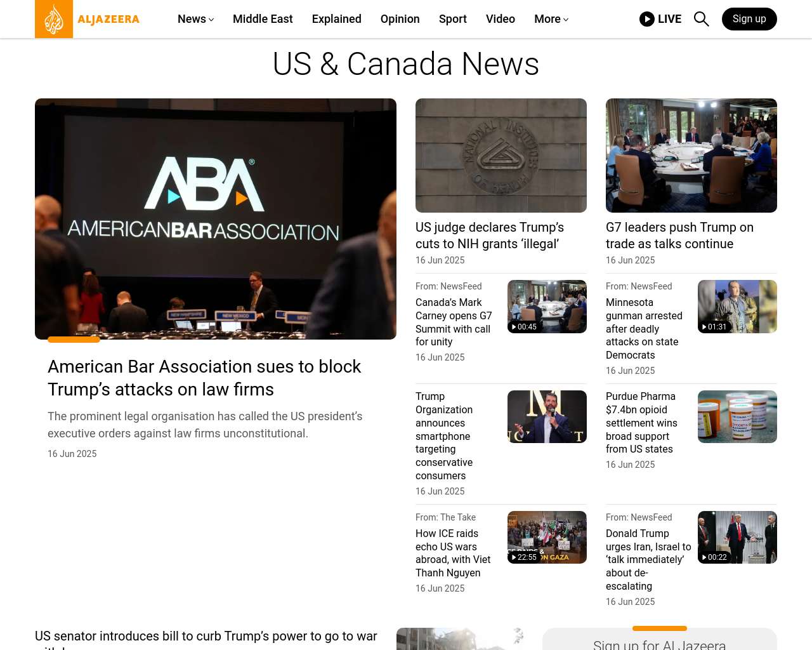
Task: Click the LIVE text link
Action: [x=669, y=19]
